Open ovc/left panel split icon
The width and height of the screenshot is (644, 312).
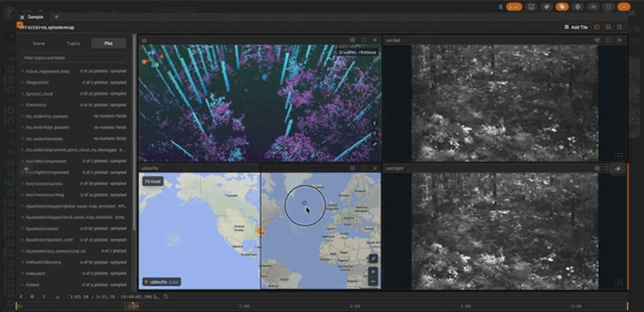pyautogui.click(x=597, y=40)
